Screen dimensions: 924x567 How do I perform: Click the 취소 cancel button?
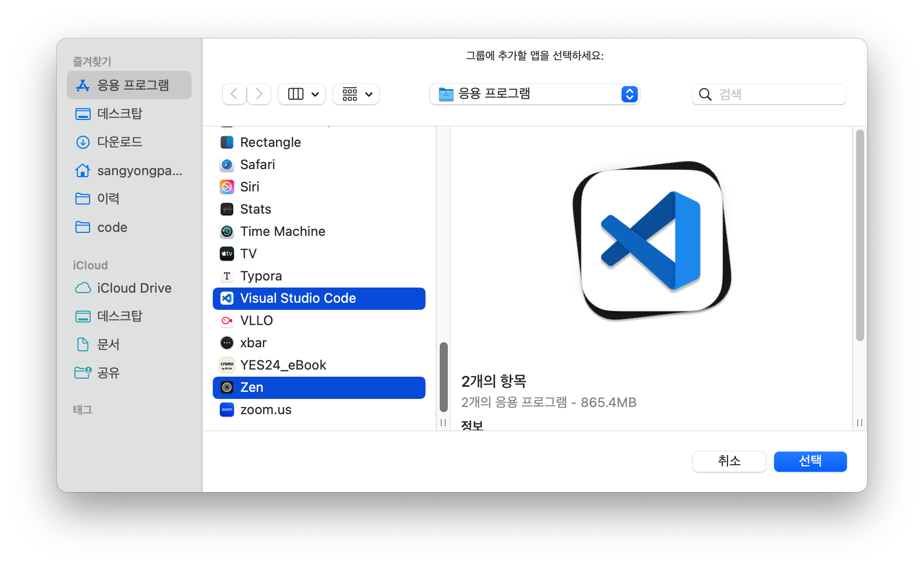click(729, 461)
